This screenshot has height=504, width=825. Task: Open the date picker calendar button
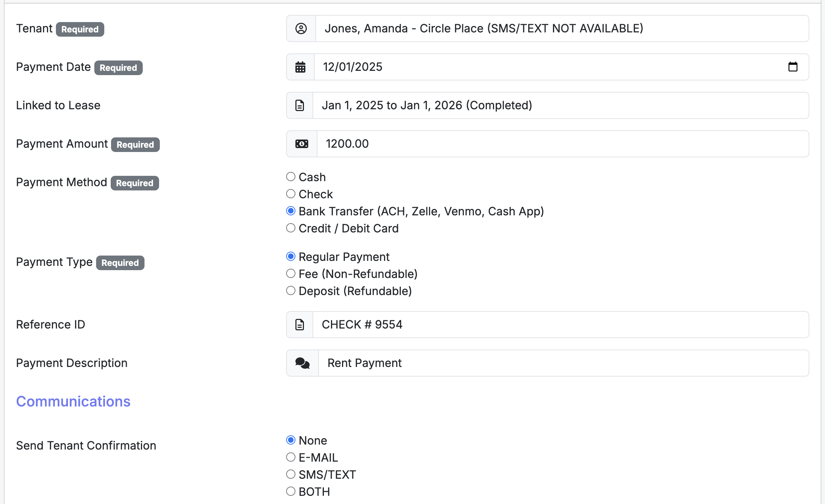click(793, 67)
